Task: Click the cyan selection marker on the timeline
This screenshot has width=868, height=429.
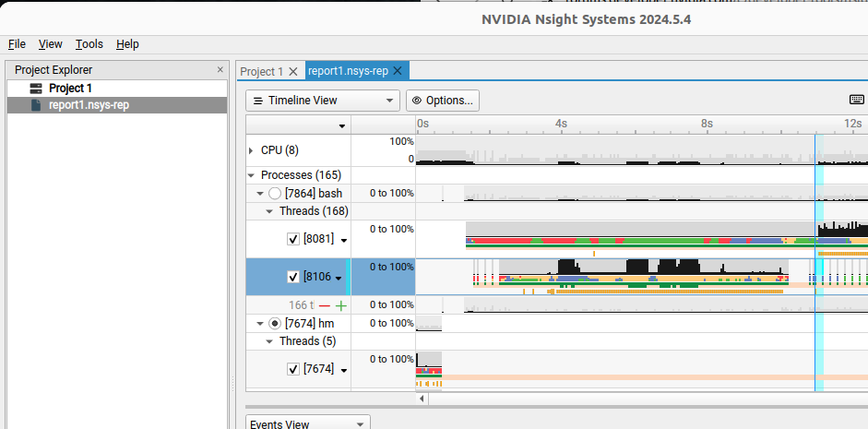Action: click(819, 263)
